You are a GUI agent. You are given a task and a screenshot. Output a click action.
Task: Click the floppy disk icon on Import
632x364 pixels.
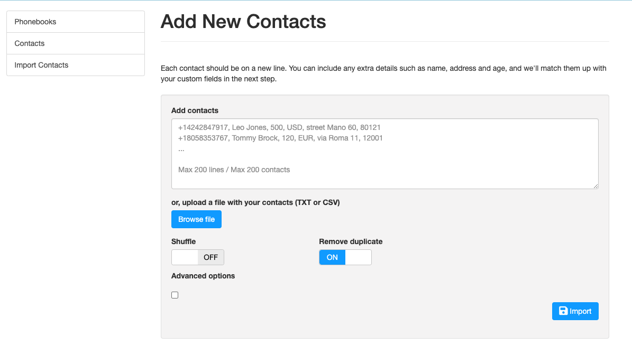(563, 311)
